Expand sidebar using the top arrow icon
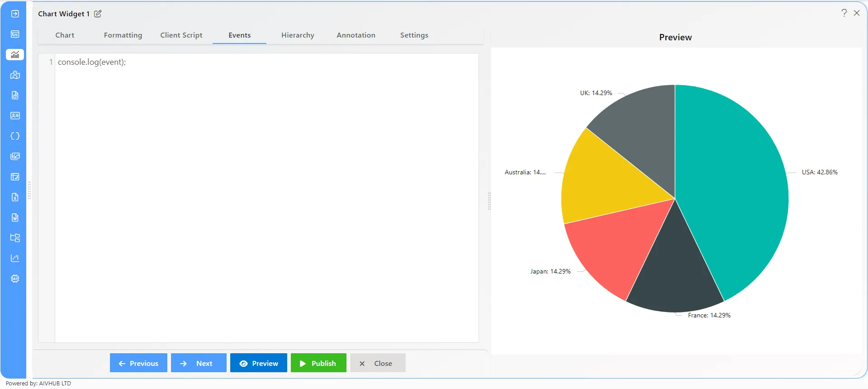 tap(15, 14)
